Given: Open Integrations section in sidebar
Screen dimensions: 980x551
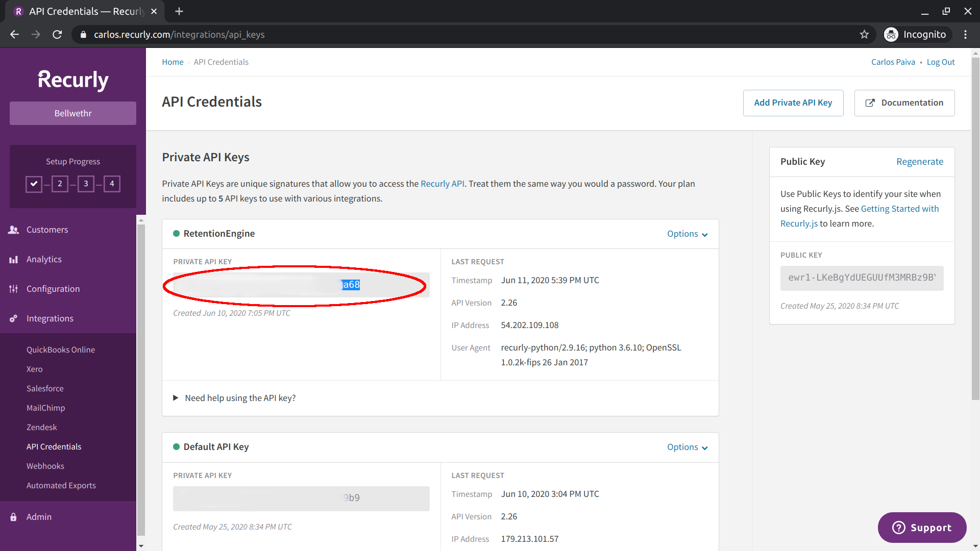Looking at the screenshot, I should coord(72,318).
